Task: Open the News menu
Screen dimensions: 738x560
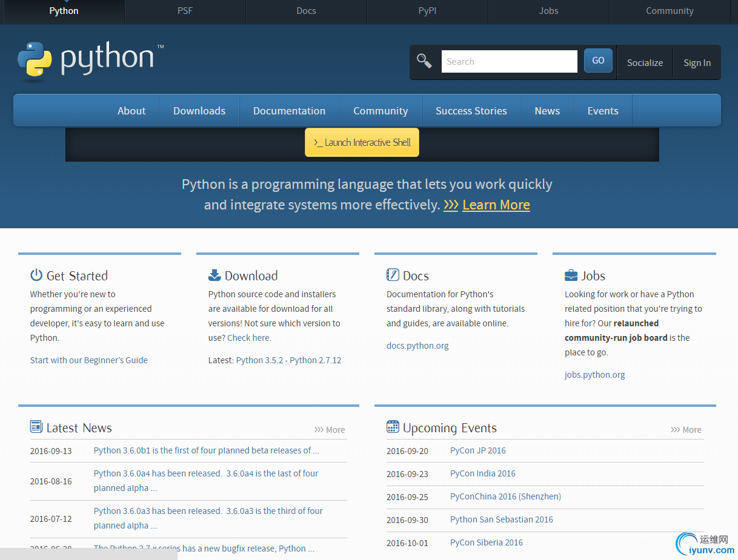Action: [547, 111]
